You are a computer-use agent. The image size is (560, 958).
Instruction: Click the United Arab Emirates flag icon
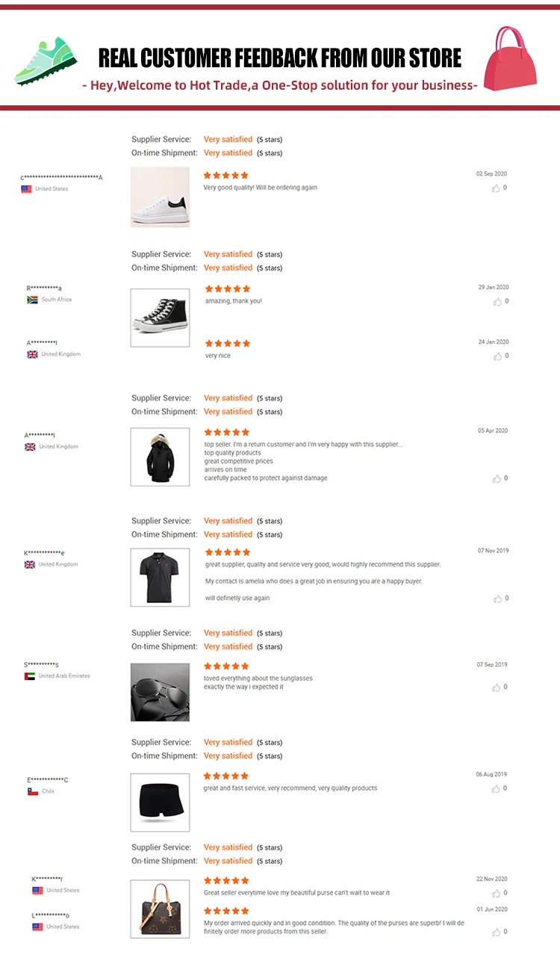[30, 676]
